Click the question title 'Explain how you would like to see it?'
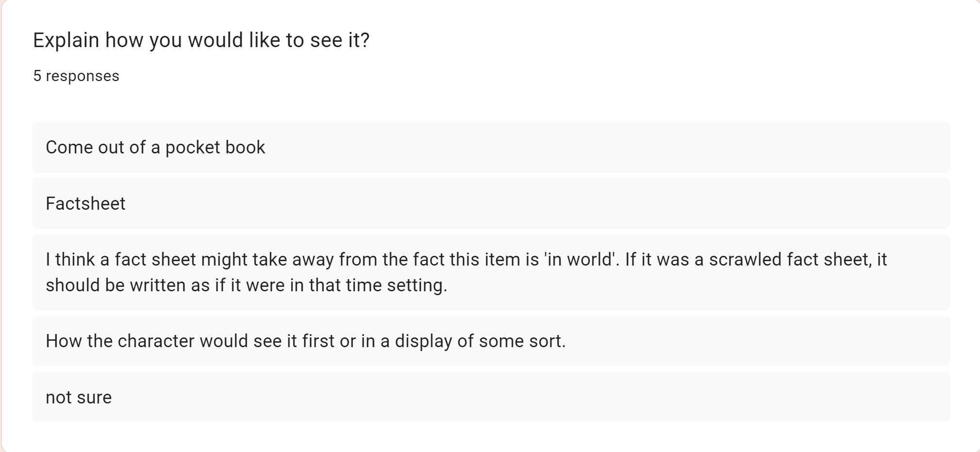The width and height of the screenshot is (980, 452). click(x=201, y=40)
